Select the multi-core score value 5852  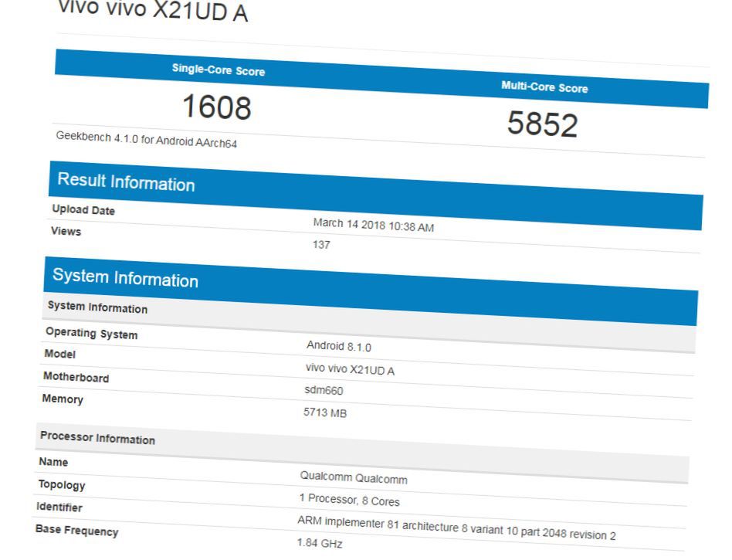[x=543, y=124]
